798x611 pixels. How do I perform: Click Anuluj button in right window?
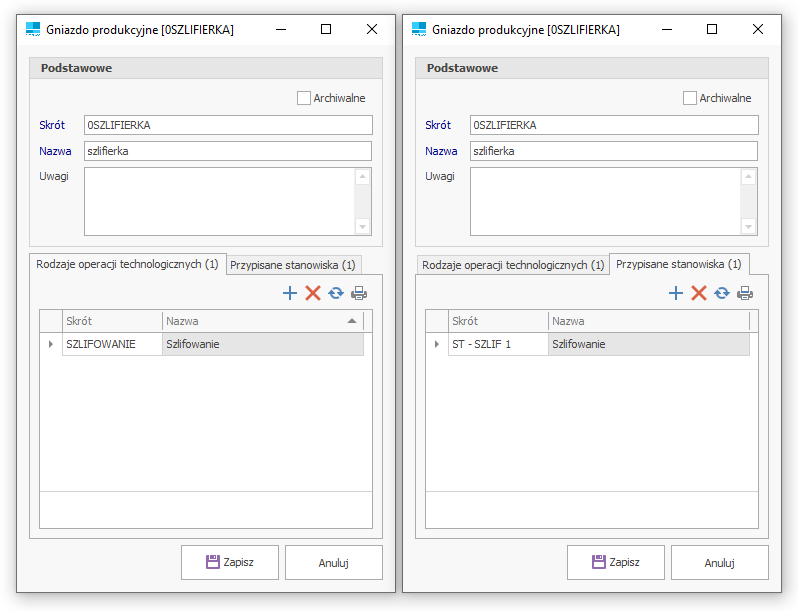pyautogui.click(x=719, y=562)
